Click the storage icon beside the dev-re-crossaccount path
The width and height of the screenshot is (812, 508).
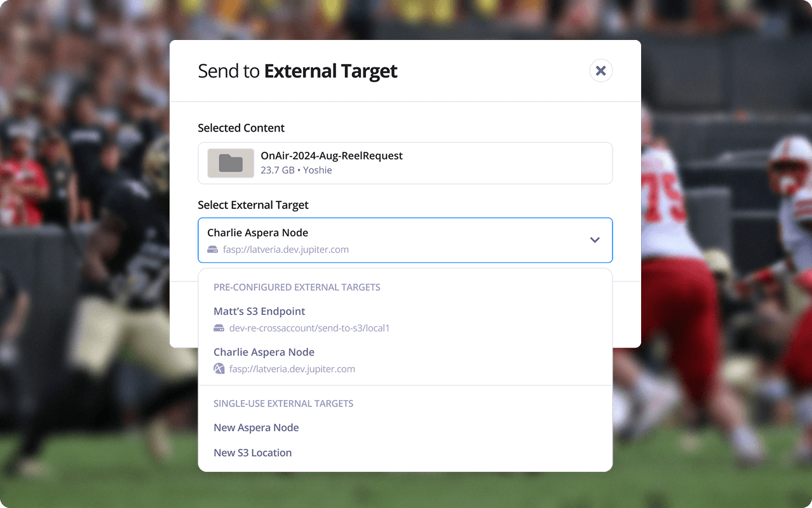pos(219,328)
